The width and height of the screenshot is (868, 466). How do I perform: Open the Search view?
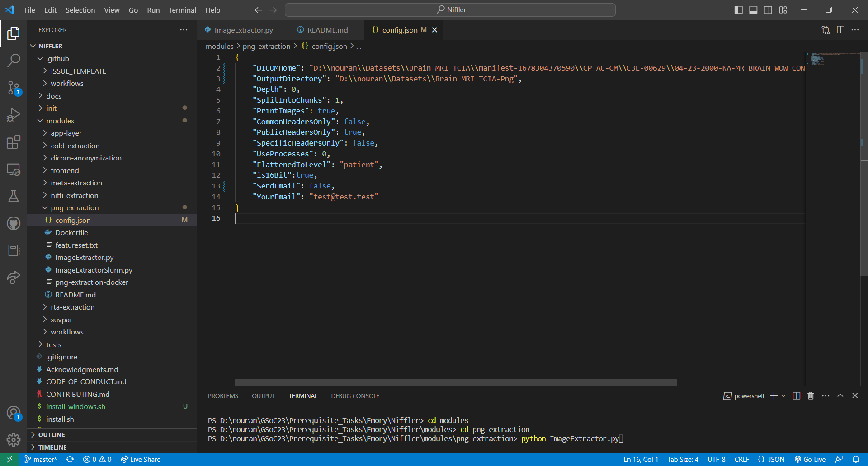coord(14,60)
